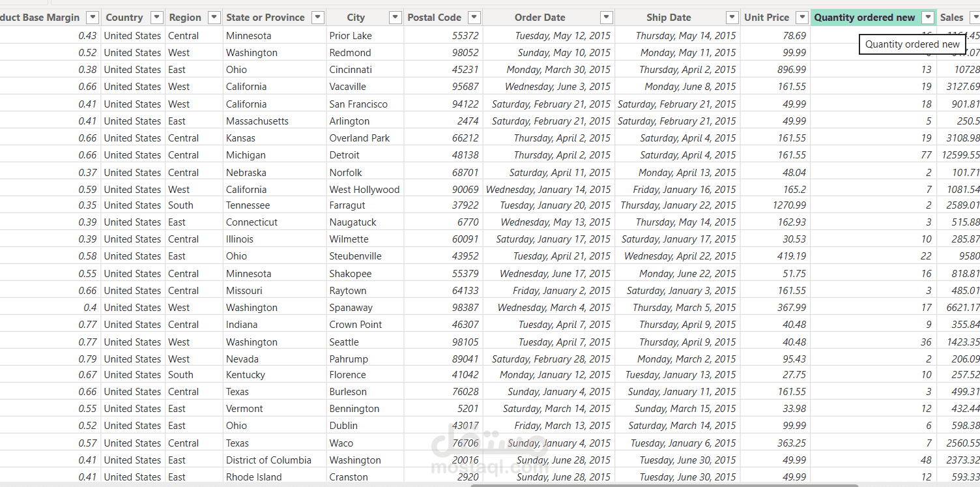Viewport: 980px width, 487px height.
Task: Select the District of Columbia state cell
Action: pyautogui.click(x=268, y=460)
